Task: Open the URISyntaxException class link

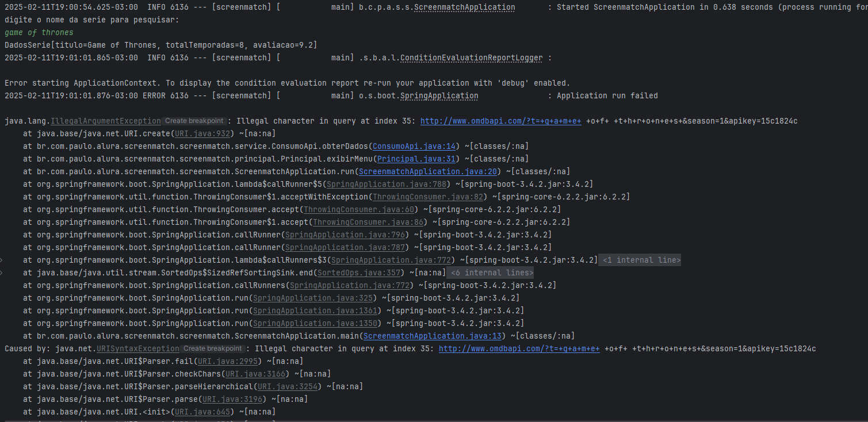Action: [x=138, y=349]
